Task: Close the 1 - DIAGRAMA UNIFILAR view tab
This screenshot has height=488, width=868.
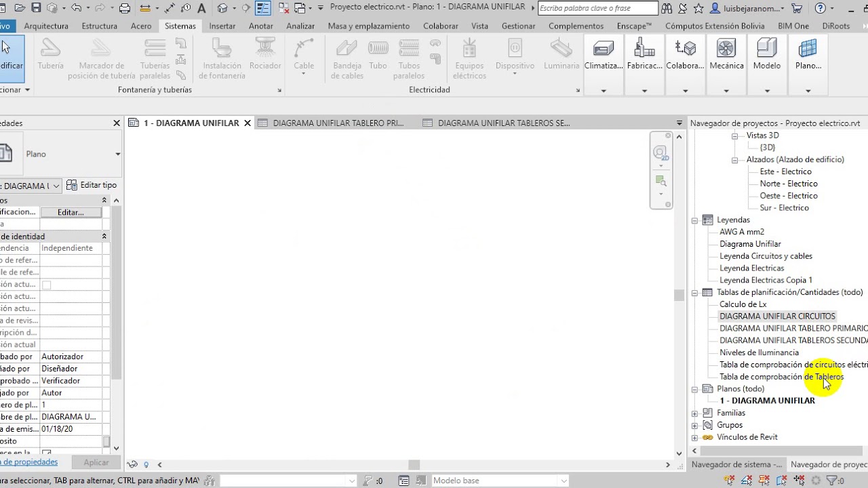Action: (248, 123)
